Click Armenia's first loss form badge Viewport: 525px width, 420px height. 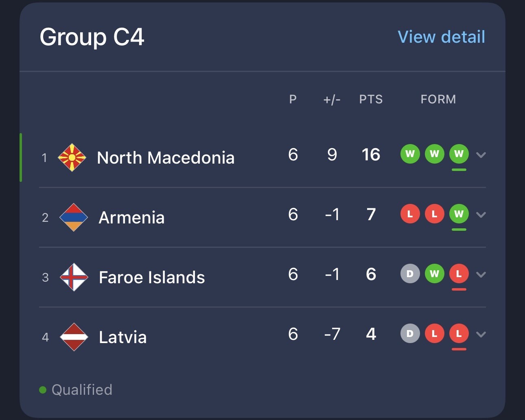tap(410, 214)
